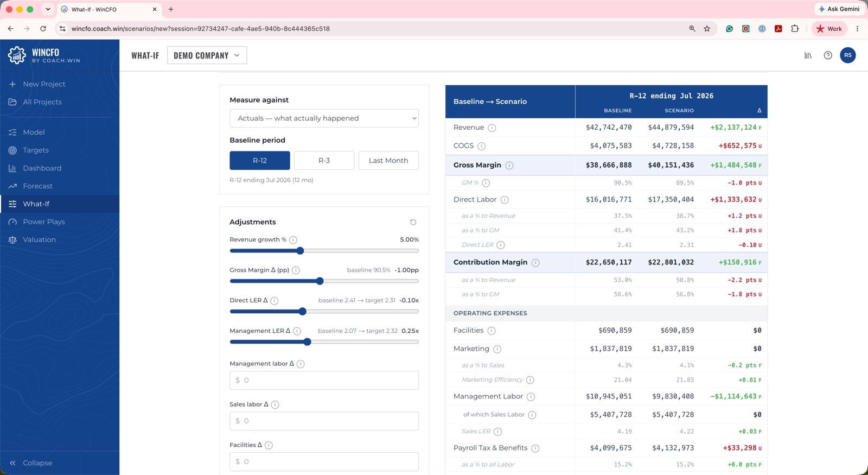Show info for Sales labor Δ
The image size is (868, 475).
coord(275,405)
